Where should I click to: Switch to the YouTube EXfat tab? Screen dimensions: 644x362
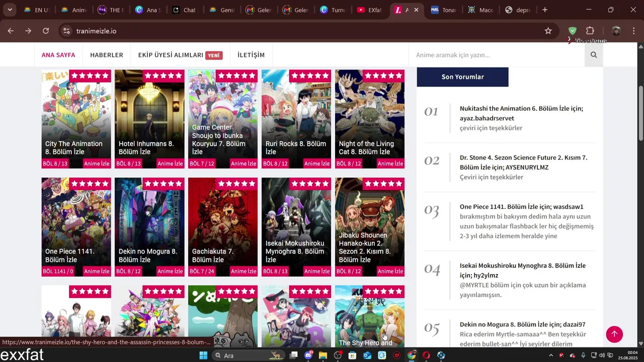click(371, 10)
